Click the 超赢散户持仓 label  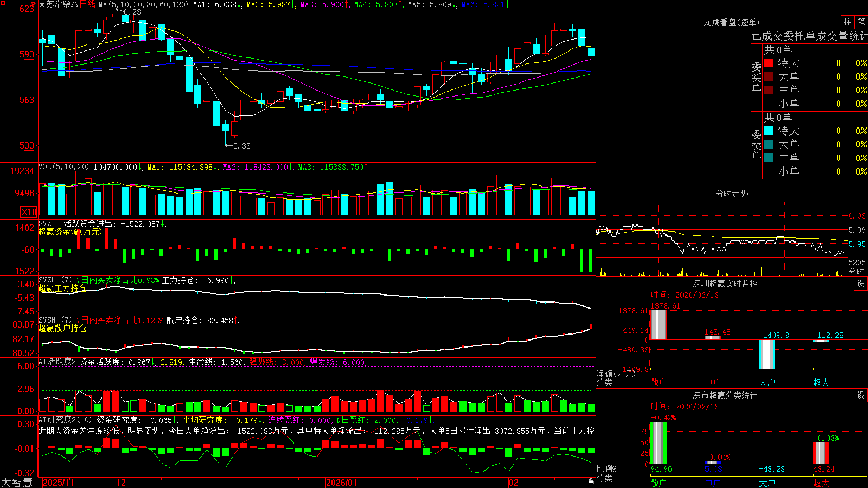point(62,328)
